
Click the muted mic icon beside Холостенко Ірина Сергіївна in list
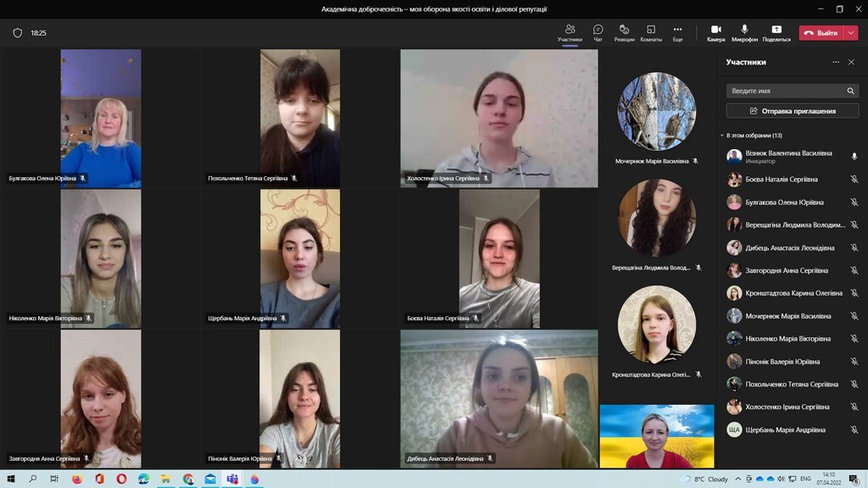[854, 407]
